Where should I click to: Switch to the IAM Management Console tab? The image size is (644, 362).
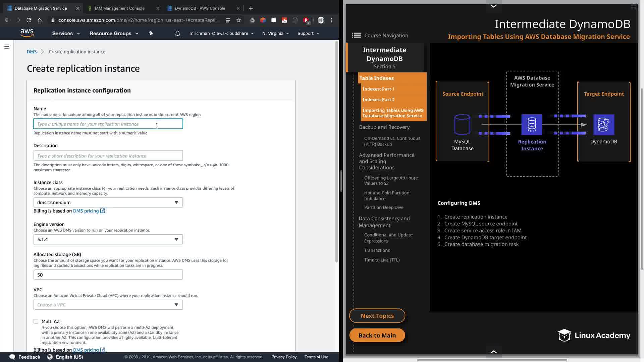(x=120, y=8)
